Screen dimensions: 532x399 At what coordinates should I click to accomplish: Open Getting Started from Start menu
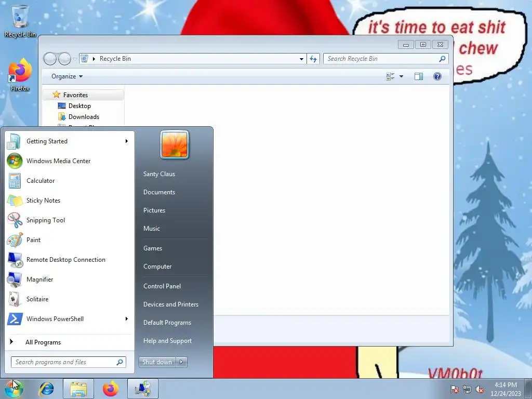tap(70, 141)
